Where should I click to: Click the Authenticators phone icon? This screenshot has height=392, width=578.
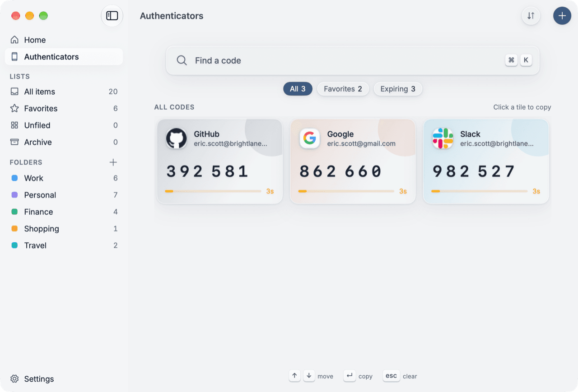[x=14, y=57]
